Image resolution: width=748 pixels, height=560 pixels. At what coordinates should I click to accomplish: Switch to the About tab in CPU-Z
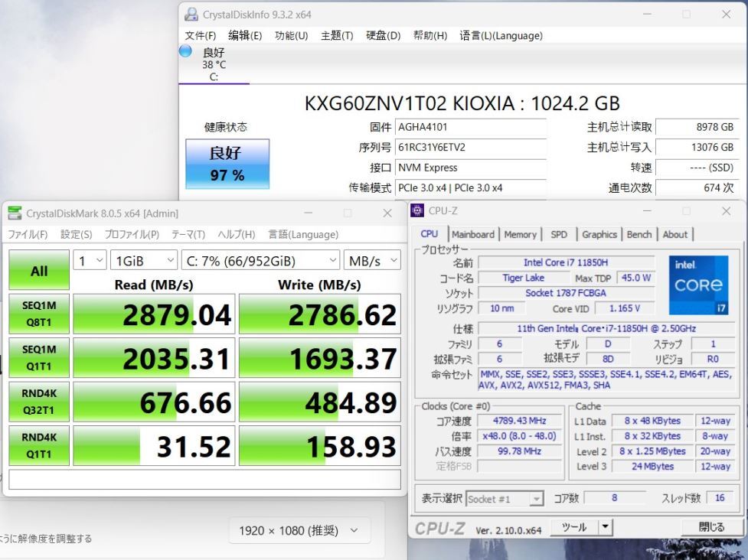675,235
